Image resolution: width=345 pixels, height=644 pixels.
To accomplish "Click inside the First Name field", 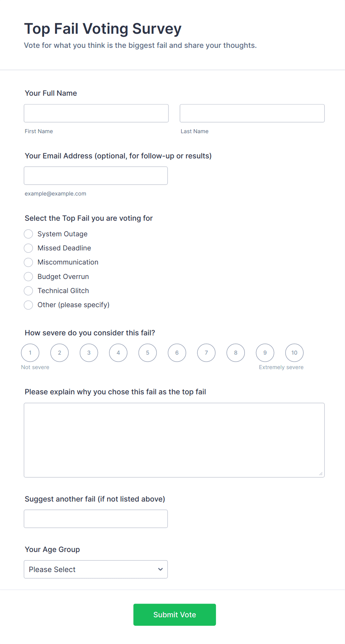I will click(96, 113).
